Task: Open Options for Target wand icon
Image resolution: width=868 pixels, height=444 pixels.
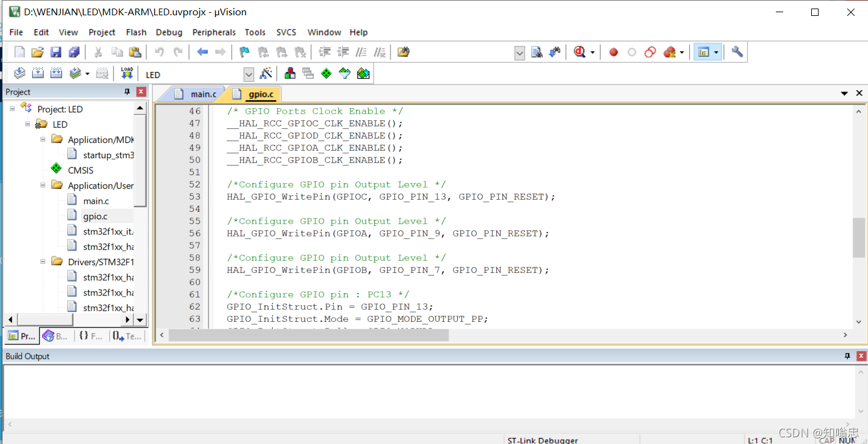Action: click(266, 74)
